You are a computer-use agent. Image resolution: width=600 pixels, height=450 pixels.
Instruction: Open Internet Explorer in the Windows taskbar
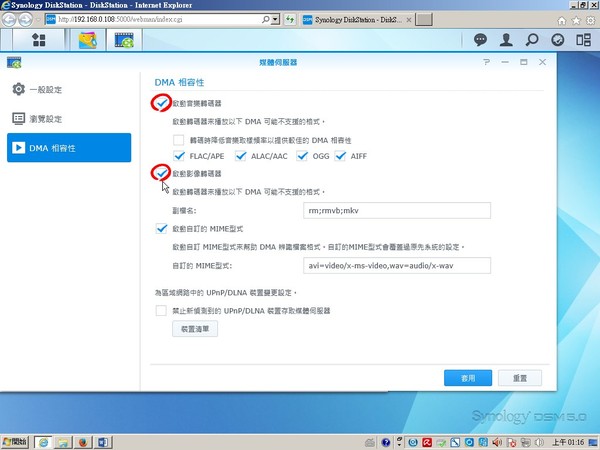(43, 442)
